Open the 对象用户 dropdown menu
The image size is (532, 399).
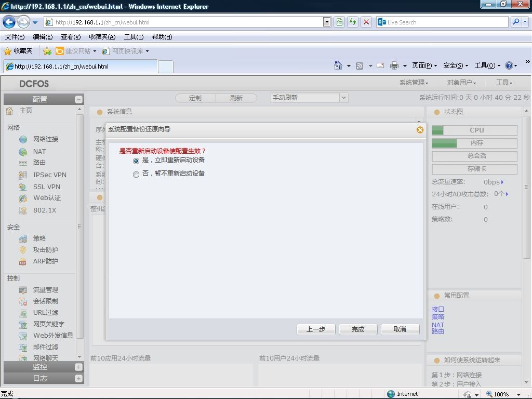[461, 83]
